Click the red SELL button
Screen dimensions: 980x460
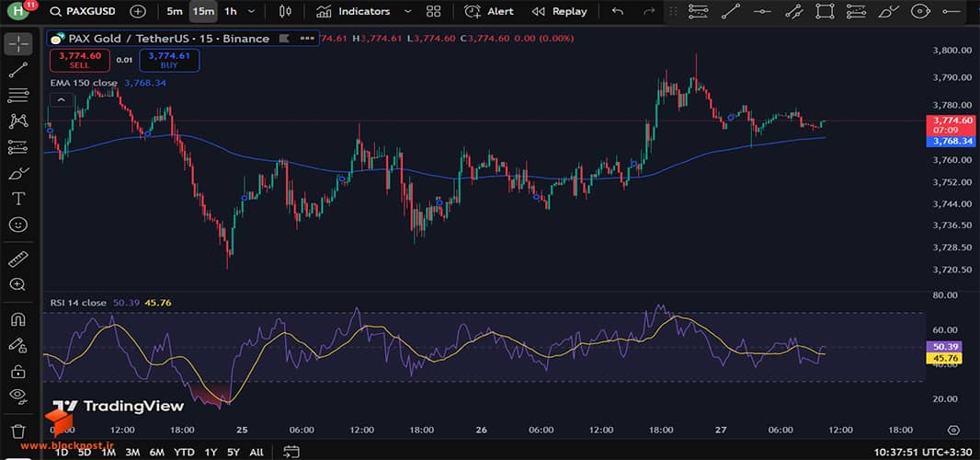[x=80, y=60]
